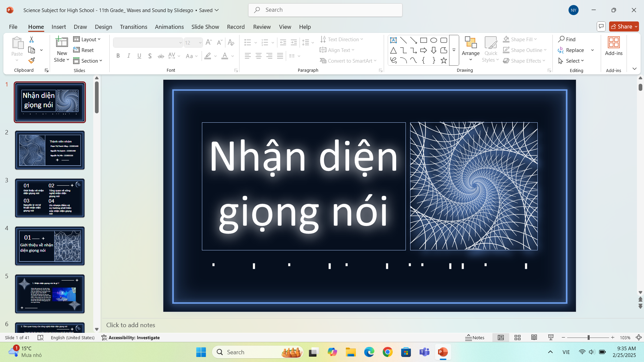The image size is (644, 362).
Task: Open the Arrange tool
Action: tap(471, 49)
